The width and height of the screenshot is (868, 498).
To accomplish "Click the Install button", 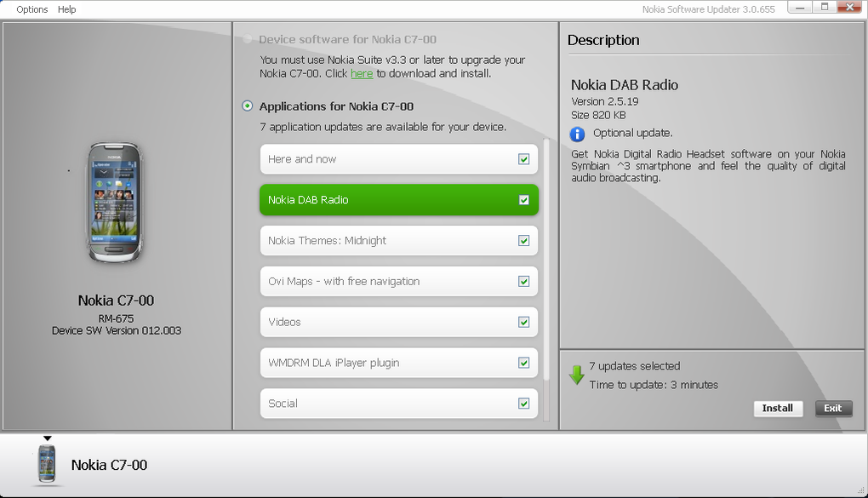I will (778, 409).
